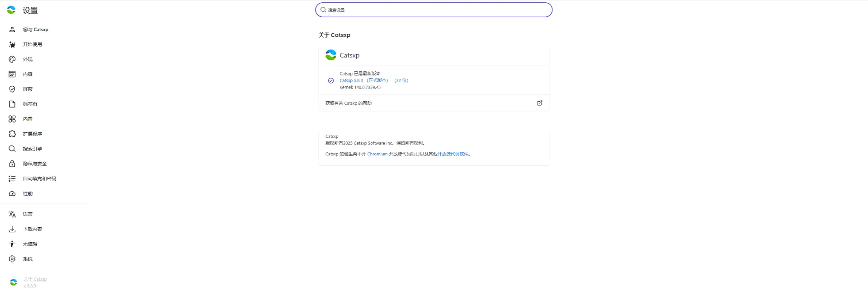Click the 获取有关 Catsxp 的帮助 row
This screenshot has height=291, width=868.
point(434,103)
